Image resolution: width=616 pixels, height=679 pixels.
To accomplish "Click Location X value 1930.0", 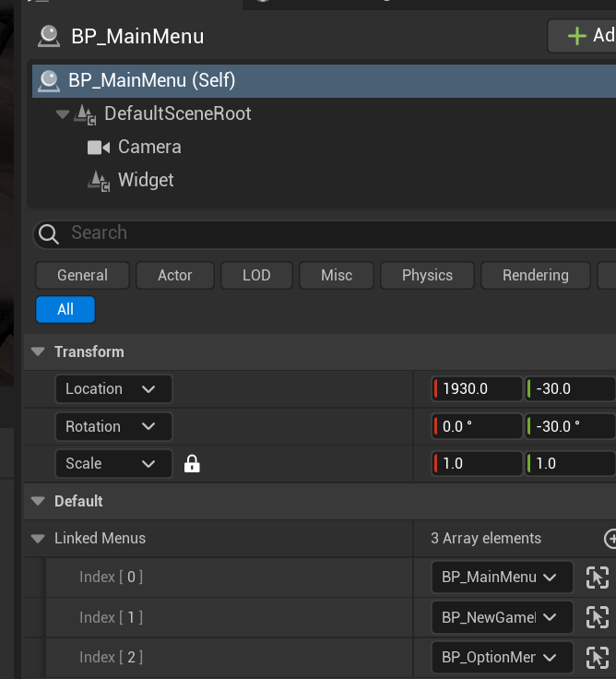I will coord(477,389).
